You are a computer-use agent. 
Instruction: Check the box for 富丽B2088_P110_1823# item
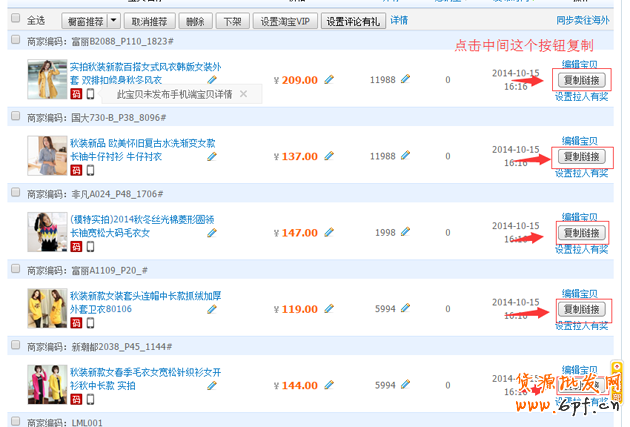click(x=15, y=40)
